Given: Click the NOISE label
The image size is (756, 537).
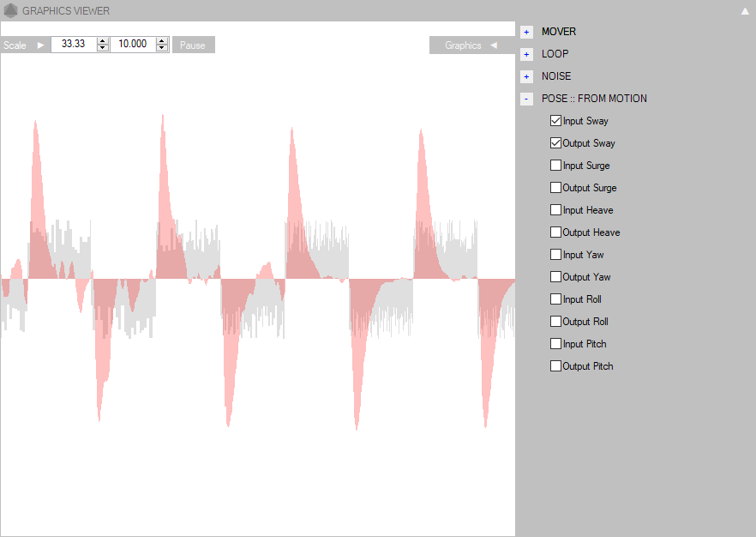Looking at the screenshot, I should (x=556, y=76).
